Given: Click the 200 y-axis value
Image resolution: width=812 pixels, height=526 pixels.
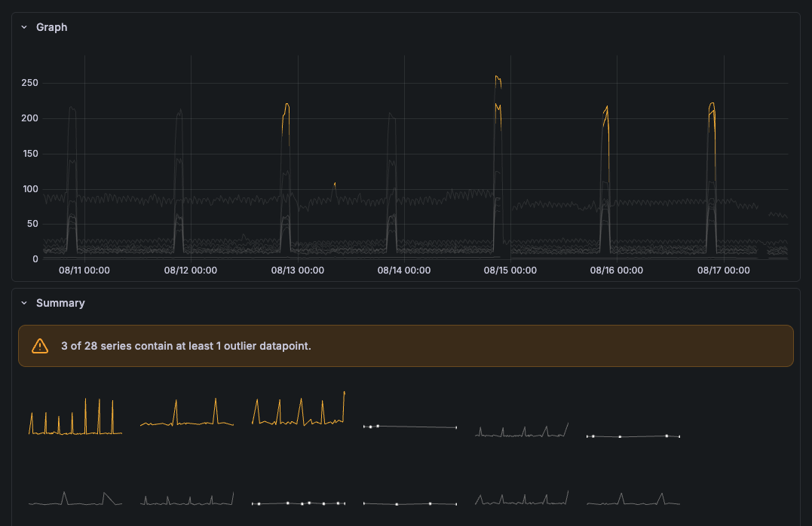Looking at the screenshot, I should [30, 118].
